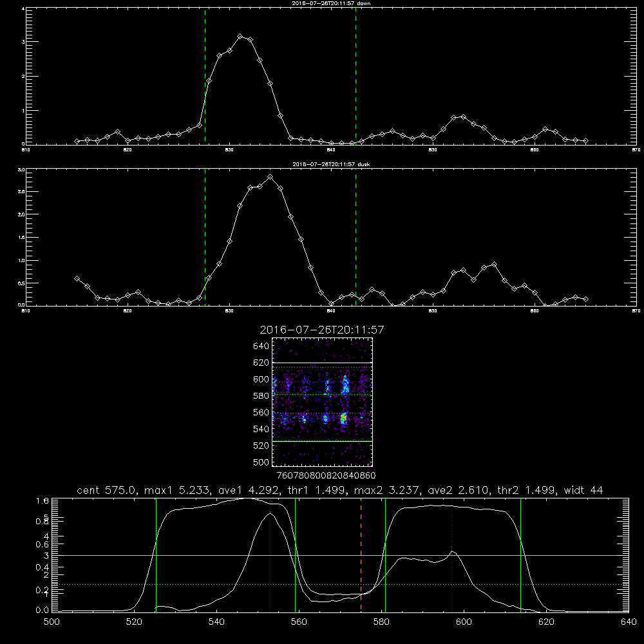Click the '520' label on bottom plot x-axis
Image resolution: width=644 pixels, height=644 pixels.
pos(134,622)
